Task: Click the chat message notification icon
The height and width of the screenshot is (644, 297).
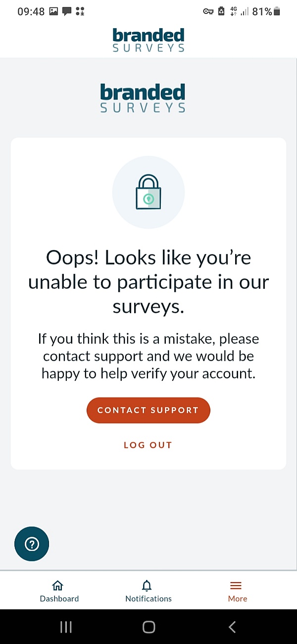Action: (x=67, y=11)
